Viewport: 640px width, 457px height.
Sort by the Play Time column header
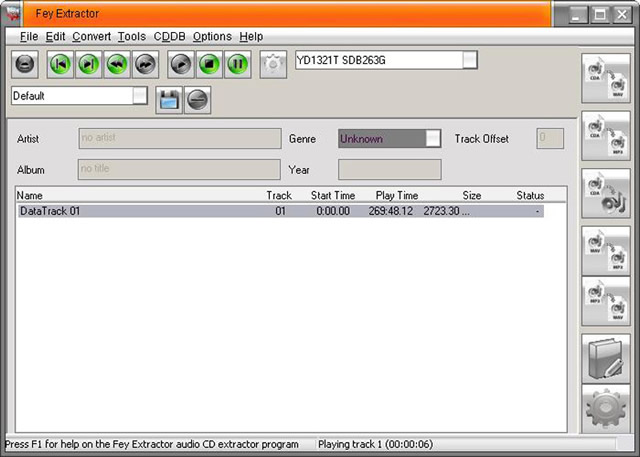pyautogui.click(x=397, y=195)
